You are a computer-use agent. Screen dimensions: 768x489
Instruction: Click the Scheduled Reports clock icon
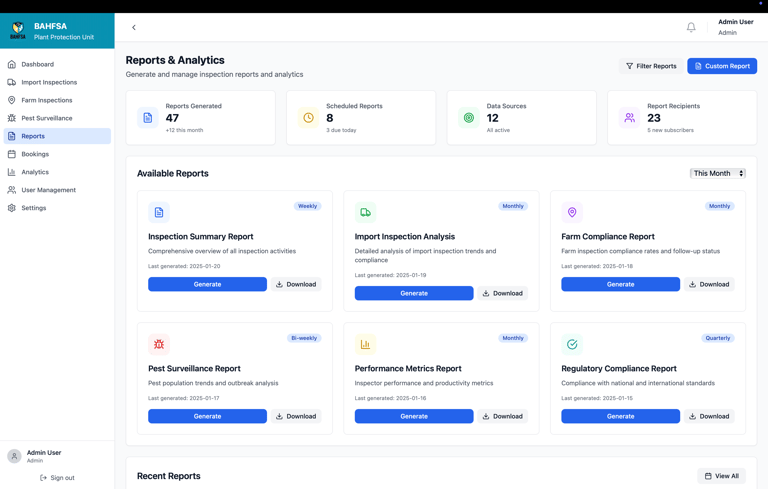click(308, 118)
